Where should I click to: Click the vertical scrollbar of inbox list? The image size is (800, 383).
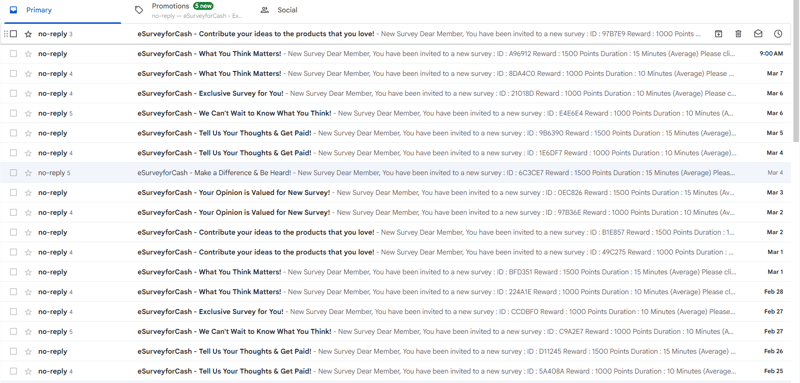[x=796, y=71]
